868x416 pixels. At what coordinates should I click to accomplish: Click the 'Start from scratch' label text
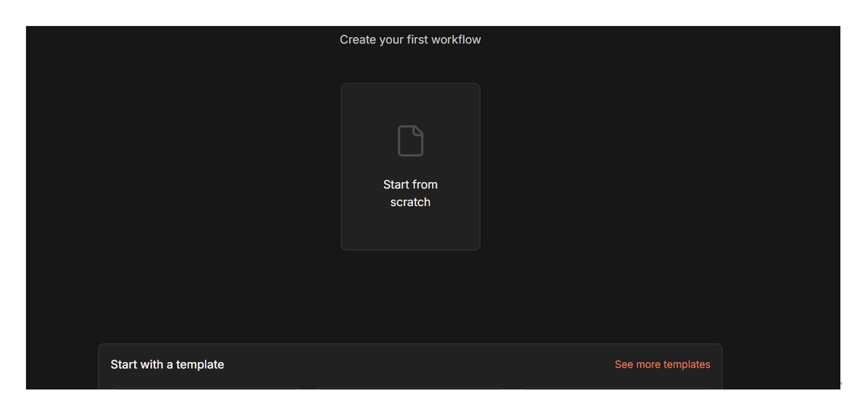(x=410, y=193)
